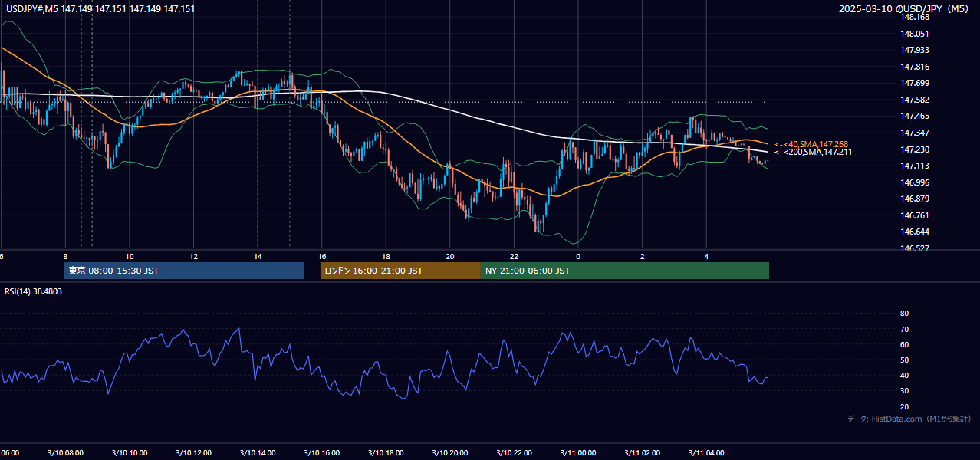Click the 3/10 22:00 bottom time label
The image size is (980, 460).
point(515,453)
